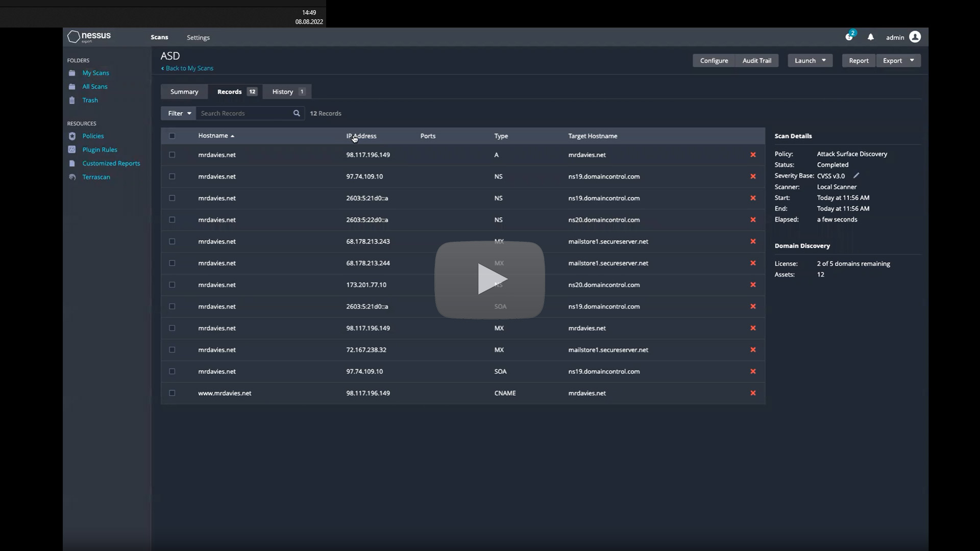
Task: Edit Severity Base with pencil icon
Action: click(x=856, y=176)
